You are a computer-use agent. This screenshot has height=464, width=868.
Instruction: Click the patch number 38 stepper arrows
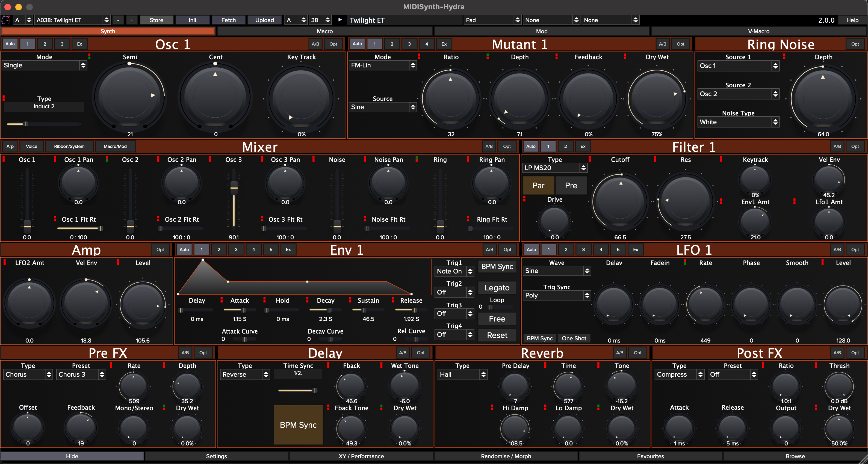coord(327,20)
